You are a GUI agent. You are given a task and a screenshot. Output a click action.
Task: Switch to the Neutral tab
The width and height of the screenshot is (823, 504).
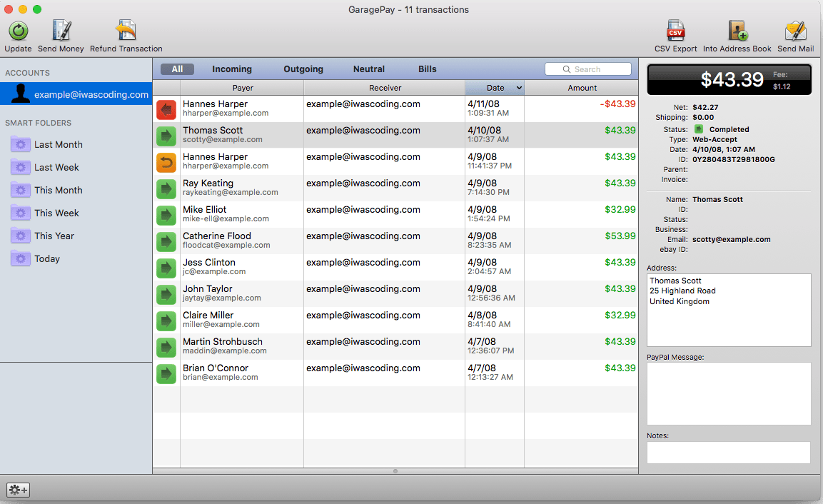pyautogui.click(x=369, y=69)
